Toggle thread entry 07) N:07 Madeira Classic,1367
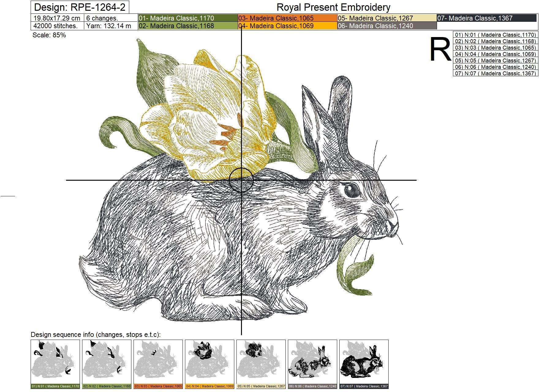The width and height of the screenshot is (539, 392). pyautogui.click(x=495, y=73)
